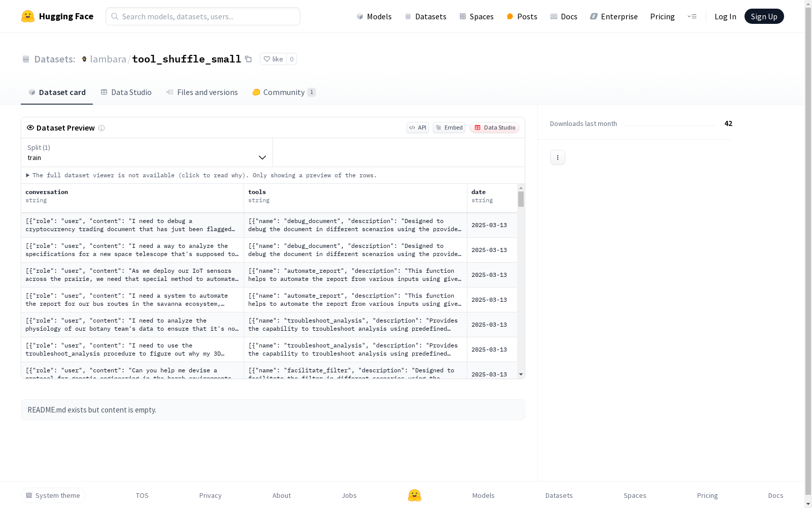Screen dimensions: 812x508
Task: Click the bus routes savanna conversation cell
Action: pyautogui.click(x=132, y=300)
